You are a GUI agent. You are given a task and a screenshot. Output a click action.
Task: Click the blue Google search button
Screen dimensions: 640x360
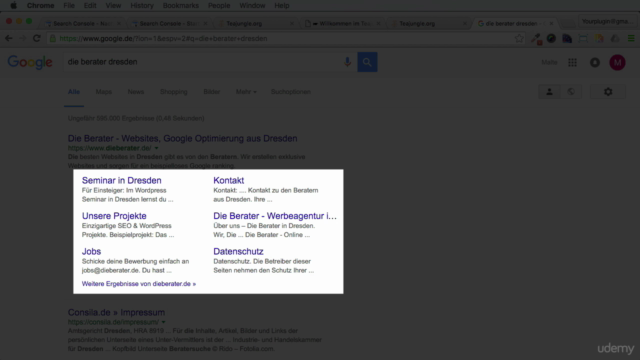367,62
